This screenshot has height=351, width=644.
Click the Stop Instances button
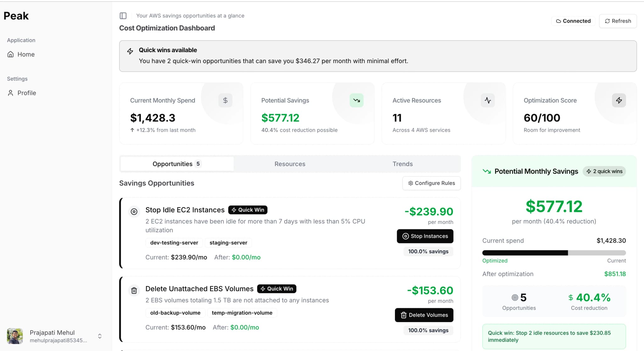425,236
